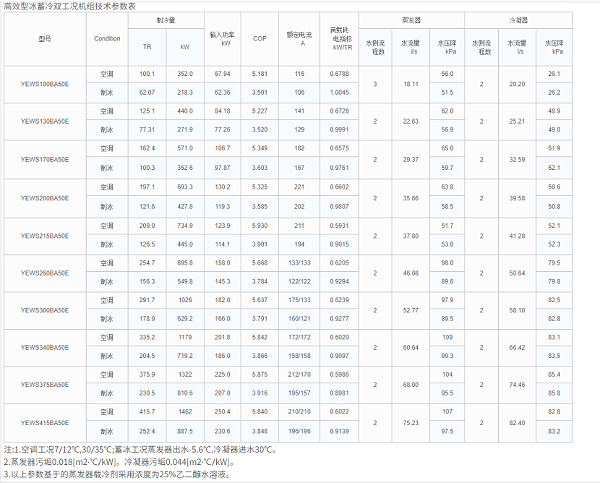
Task: Select model YEWS200BA50E
Action: [x=45, y=198]
